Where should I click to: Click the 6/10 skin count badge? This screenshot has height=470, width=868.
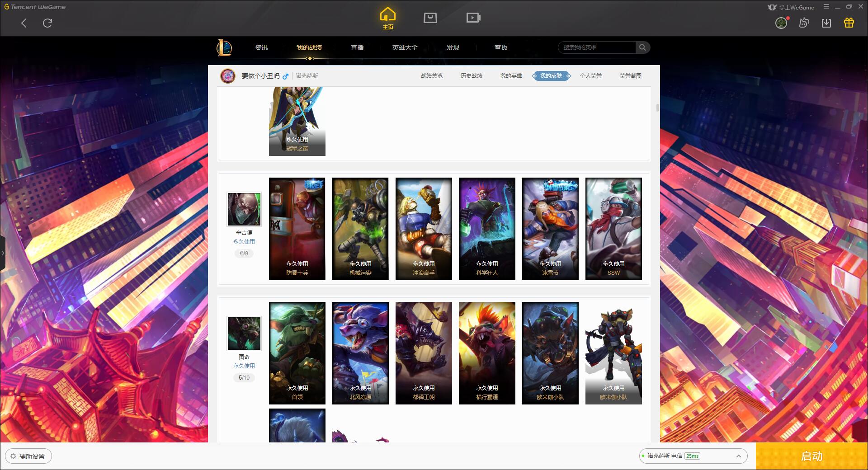pos(244,378)
